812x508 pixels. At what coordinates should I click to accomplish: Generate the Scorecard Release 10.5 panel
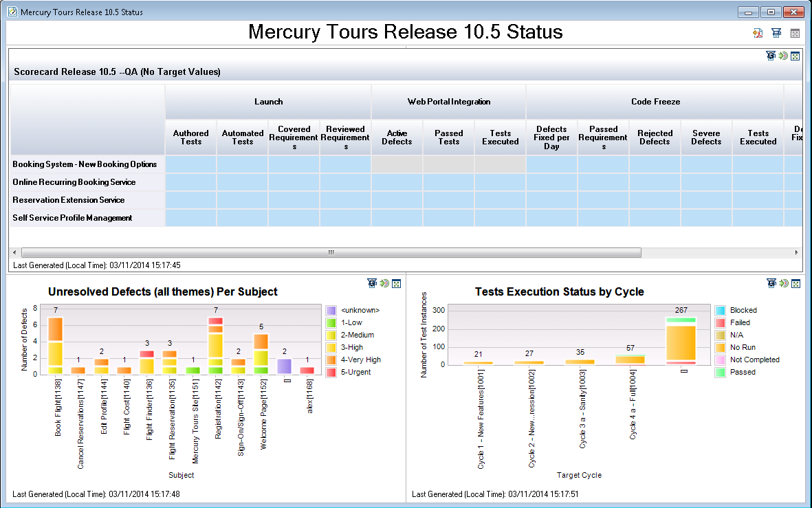point(771,56)
